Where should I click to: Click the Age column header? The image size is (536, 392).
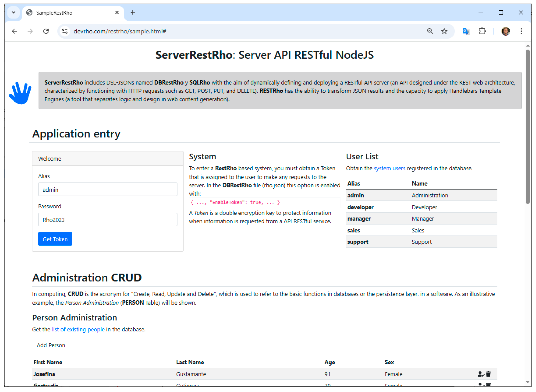point(330,362)
